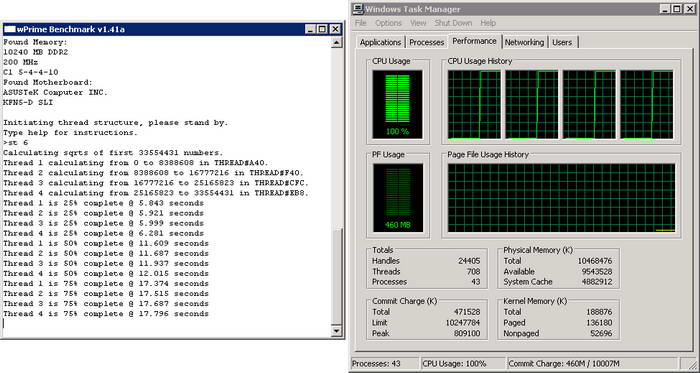Click the Page File Usage History graph
This screenshot has height=373, width=700.
(x=562, y=198)
